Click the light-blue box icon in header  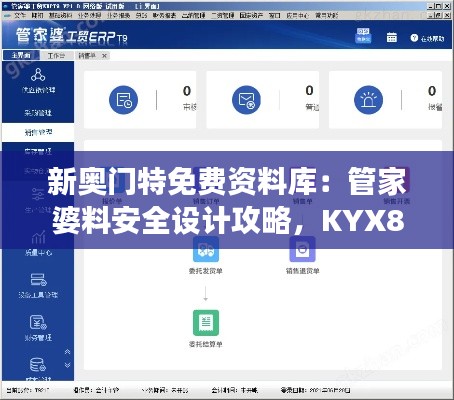click(x=363, y=36)
